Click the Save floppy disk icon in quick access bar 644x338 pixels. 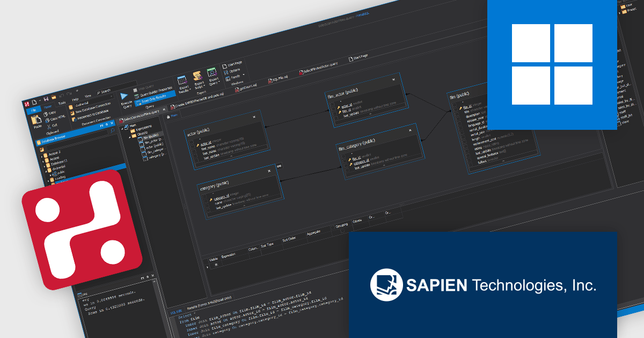tap(46, 99)
